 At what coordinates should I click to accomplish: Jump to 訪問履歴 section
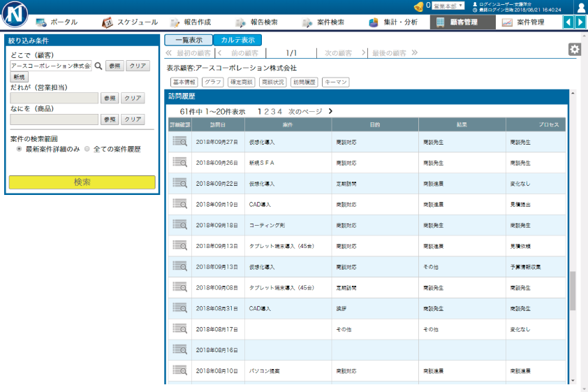pyautogui.click(x=304, y=82)
